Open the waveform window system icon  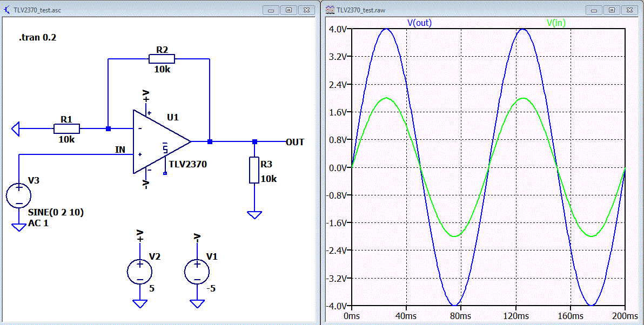pos(330,10)
